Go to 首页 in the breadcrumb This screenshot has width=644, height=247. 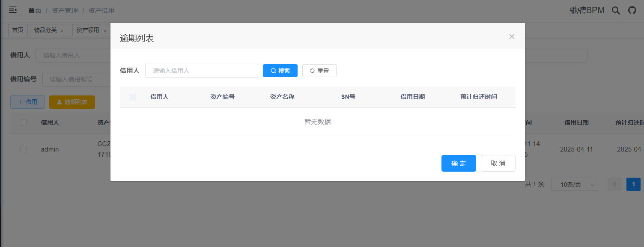click(35, 10)
